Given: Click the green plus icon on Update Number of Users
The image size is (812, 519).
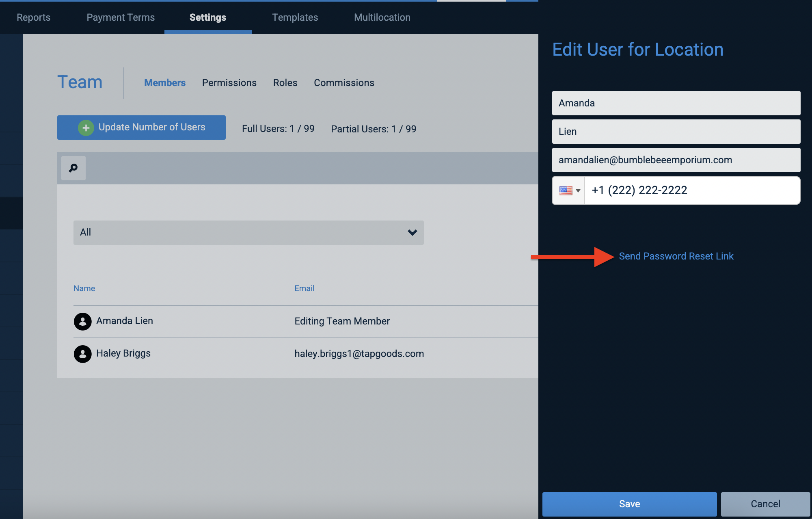Looking at the screenshot, I should [x=86, y=128].
